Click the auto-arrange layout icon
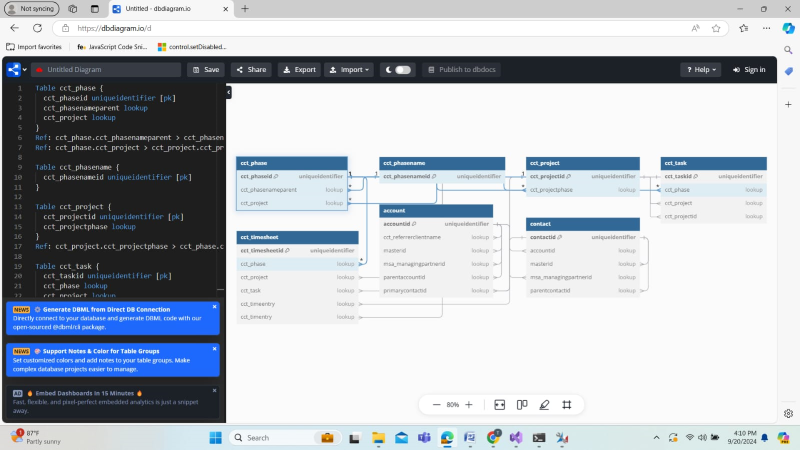Viewport: 800px width, 450px height. [522, 405]
